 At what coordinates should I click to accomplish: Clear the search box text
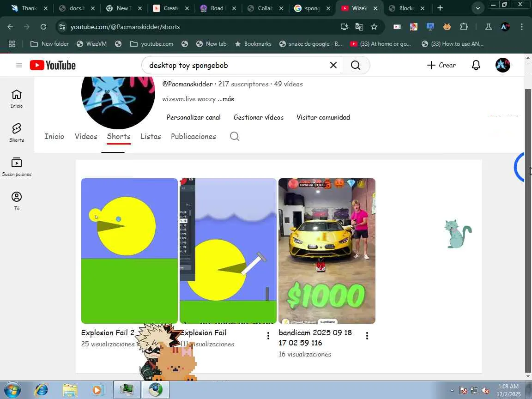coord(333,65)
